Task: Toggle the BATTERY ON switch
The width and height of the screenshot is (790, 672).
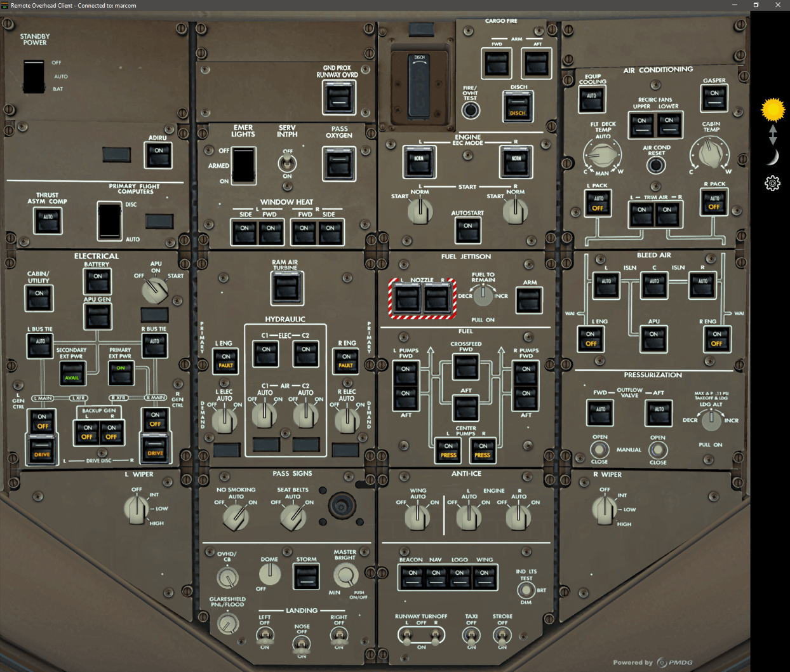Action: [x=98, y=281]
